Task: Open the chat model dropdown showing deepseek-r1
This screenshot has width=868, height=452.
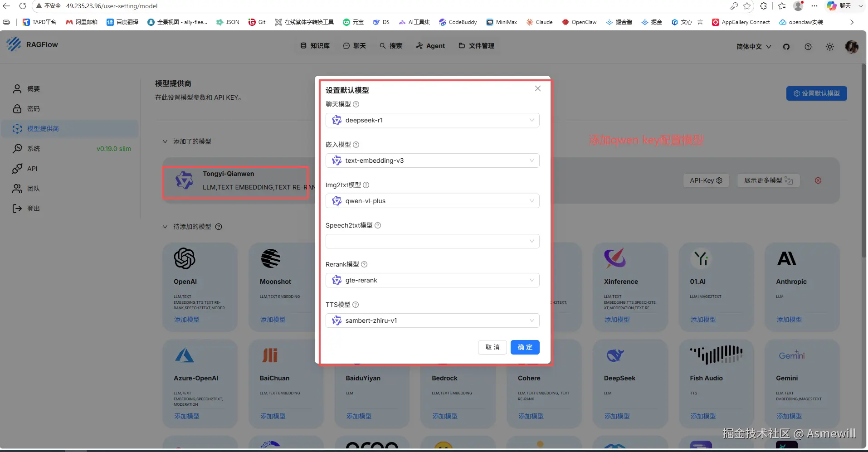Action: 432,120
